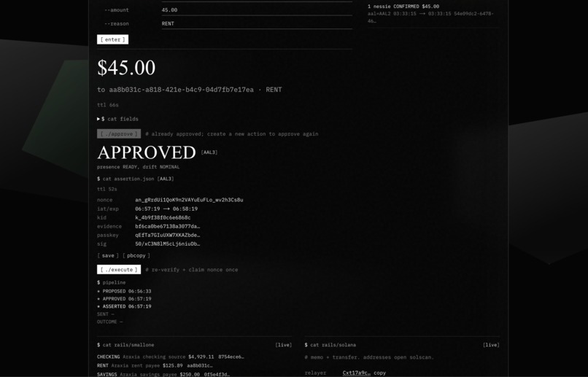The image size is (588, 377).
Task: Click the '$ cat rails/smallone' heading
Action: pos(125,345)
